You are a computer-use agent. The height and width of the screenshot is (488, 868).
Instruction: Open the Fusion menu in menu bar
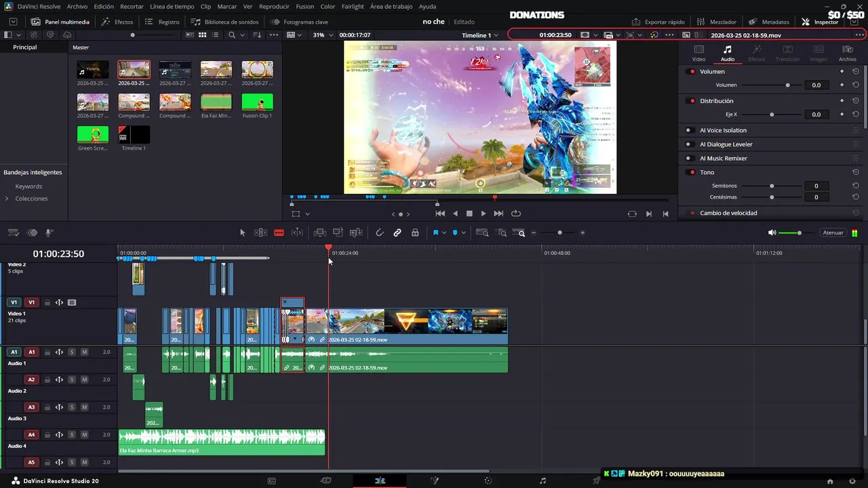click(x=305, y=6)
